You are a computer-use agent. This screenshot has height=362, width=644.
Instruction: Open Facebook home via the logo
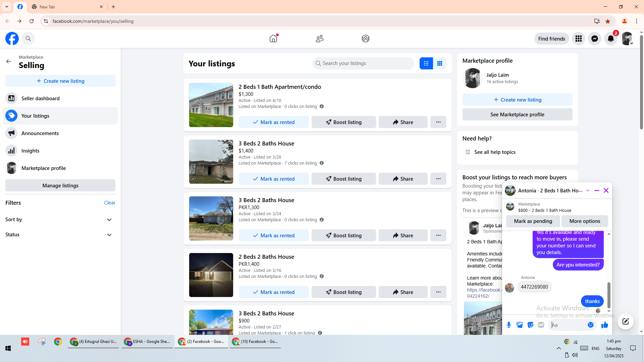pos(12,39)
